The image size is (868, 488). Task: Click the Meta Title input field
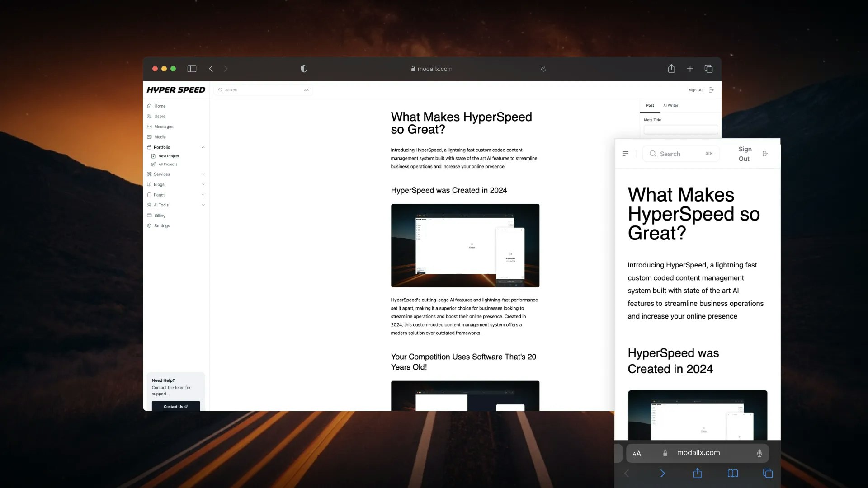pos(681,130)
